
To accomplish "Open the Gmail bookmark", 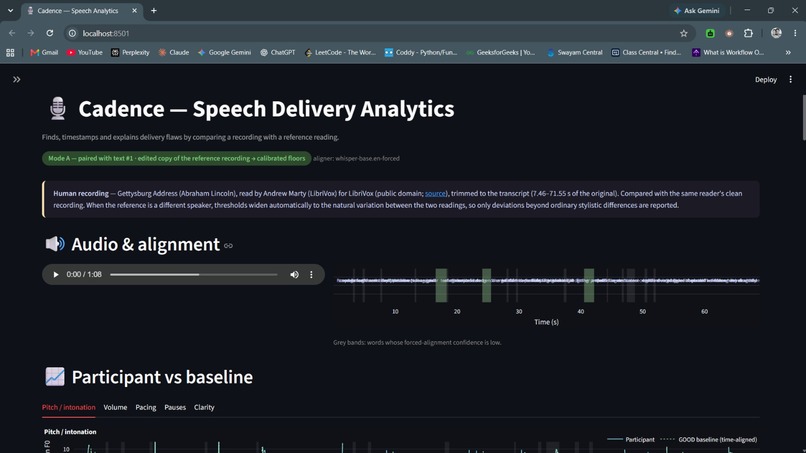I will pyautogui.click(x=44, y=52).
